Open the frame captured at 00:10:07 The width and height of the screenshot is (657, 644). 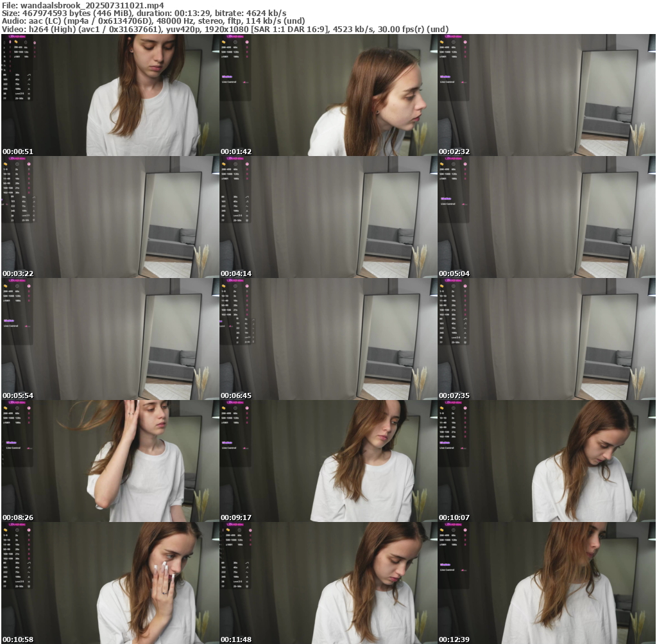click(547, 461)
